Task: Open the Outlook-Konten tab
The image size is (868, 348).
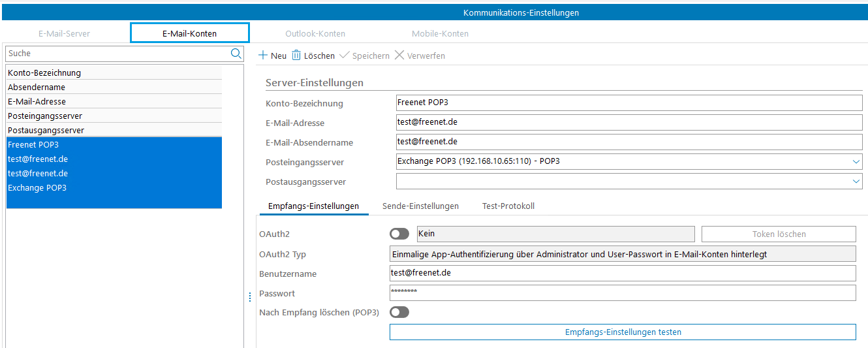Action: (315, 33)
